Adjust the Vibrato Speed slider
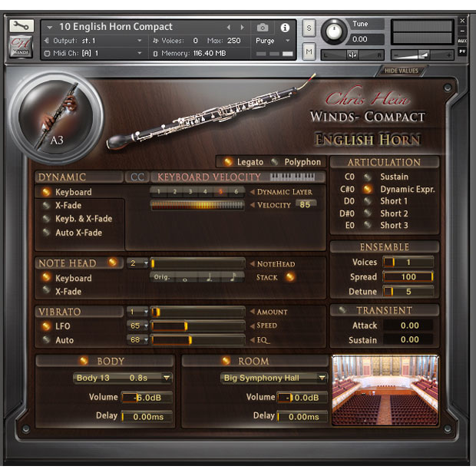476x476 pixels. 198,326
